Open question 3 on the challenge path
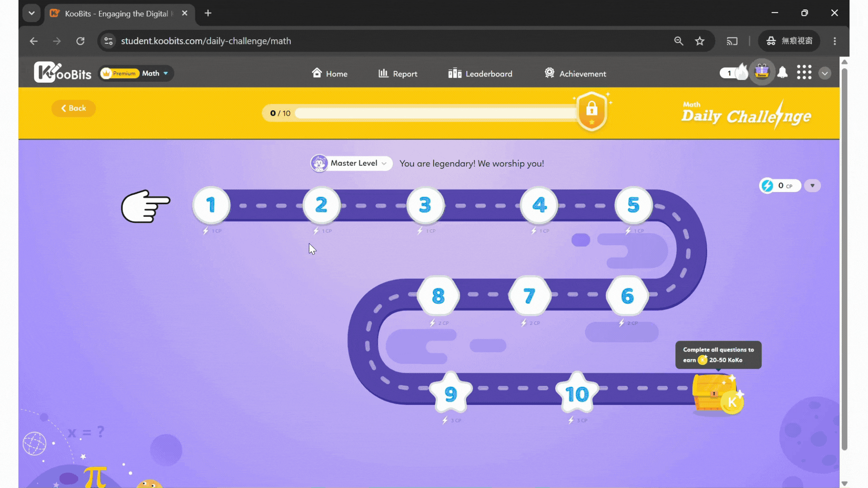The image size is (868, 488). pyautogui.click(x=425, y=205)
